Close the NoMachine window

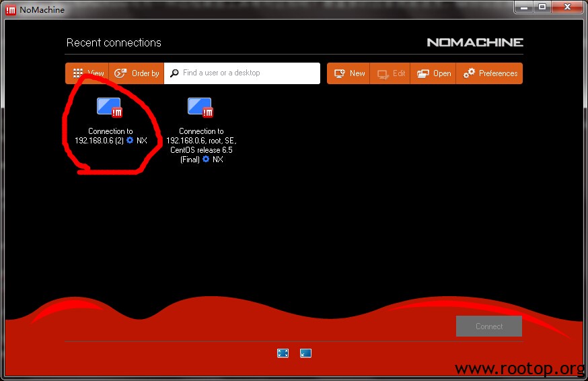click(567, 7)
